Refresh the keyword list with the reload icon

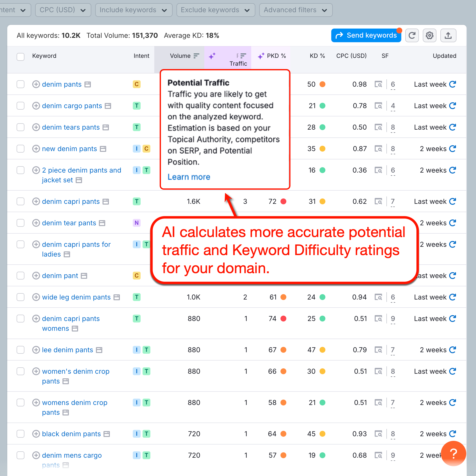pyautogui.click(x=412, y=35)
